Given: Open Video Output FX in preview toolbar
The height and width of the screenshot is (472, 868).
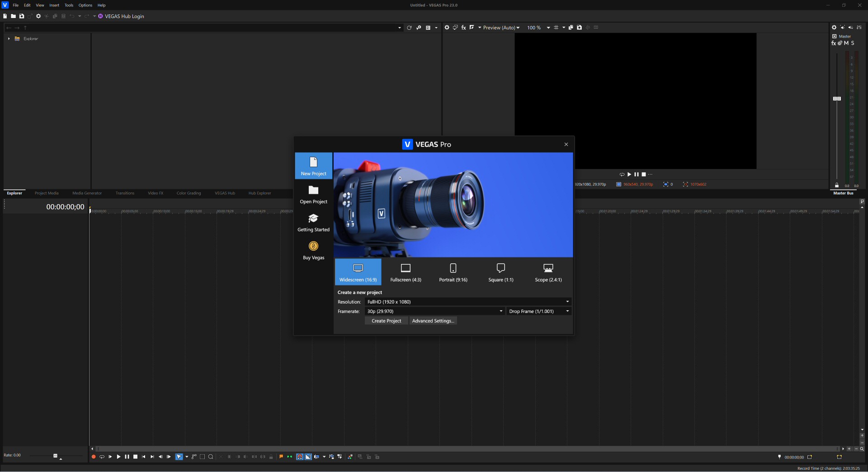Looking at the screenshot, I should tap(463, 28).
